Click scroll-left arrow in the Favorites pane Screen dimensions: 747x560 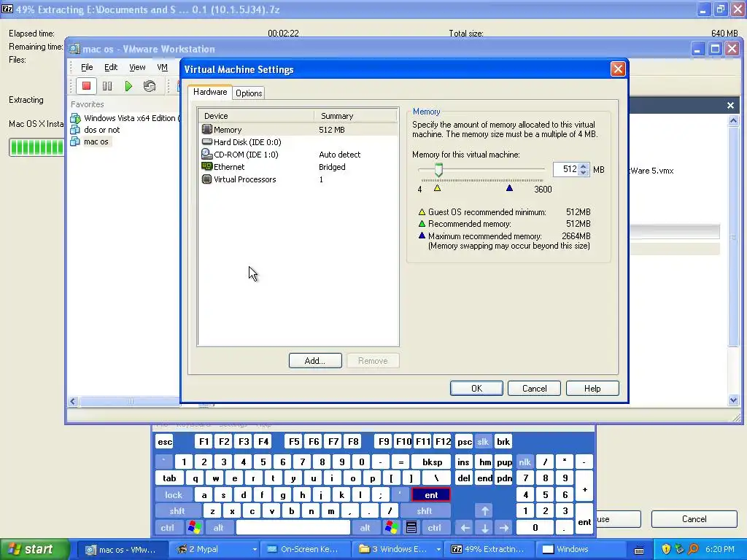point(73,402)
